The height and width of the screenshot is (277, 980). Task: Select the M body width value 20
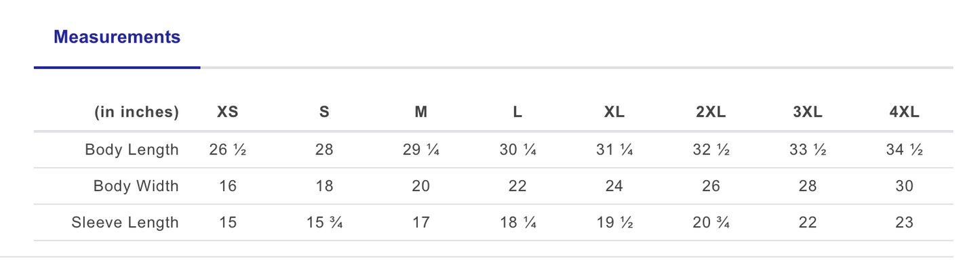[x=420, y=186]
